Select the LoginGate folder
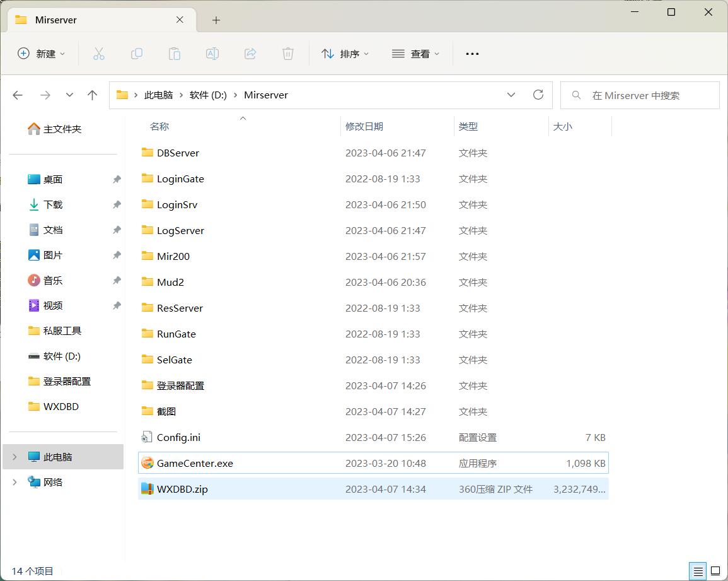Image resolution: width=728 pixels, height=581 pixels. 373,179
